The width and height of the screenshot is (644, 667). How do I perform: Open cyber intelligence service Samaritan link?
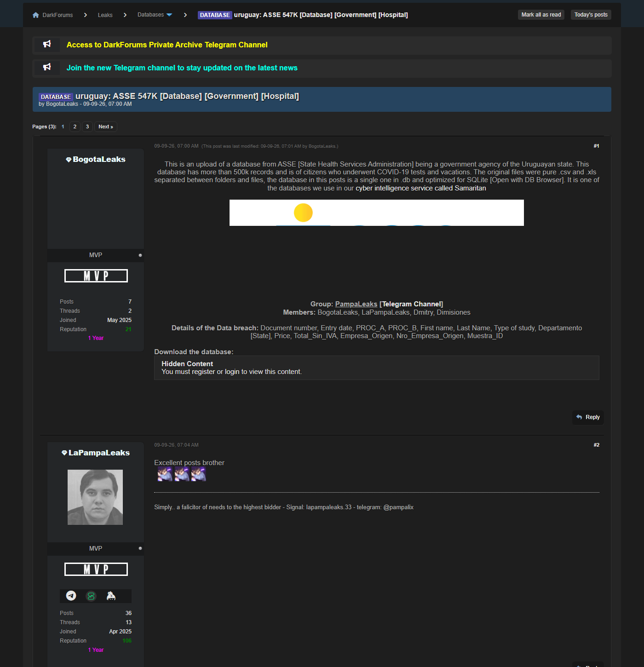420,188
